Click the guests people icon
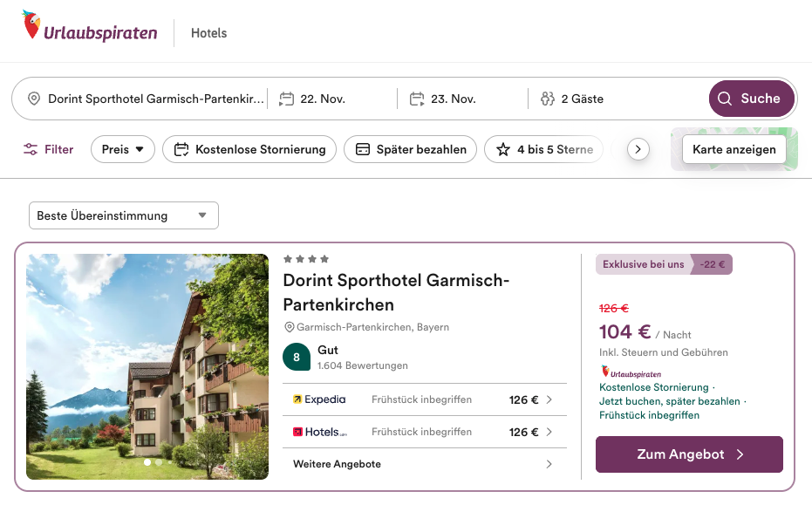The image size is (812, 505). [x=548, y=99]
